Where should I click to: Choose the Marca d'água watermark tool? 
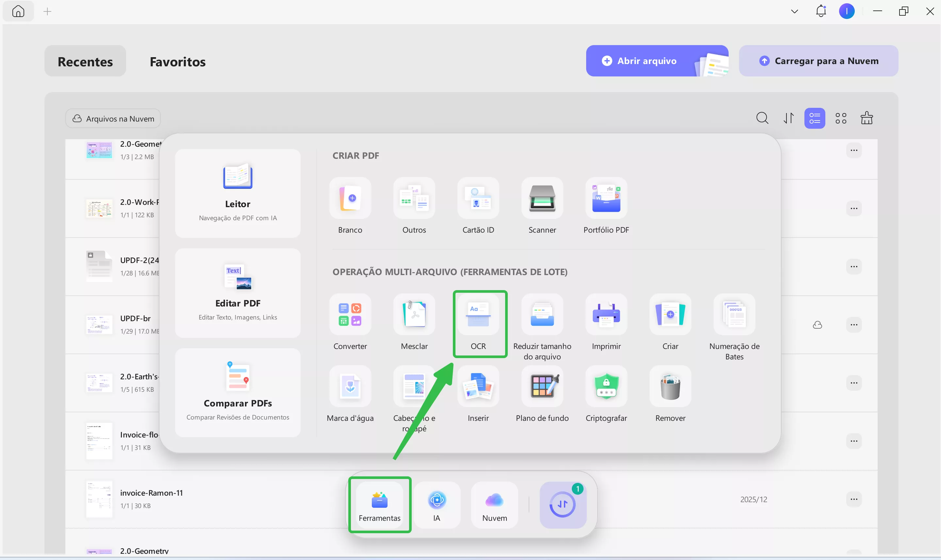350,387
